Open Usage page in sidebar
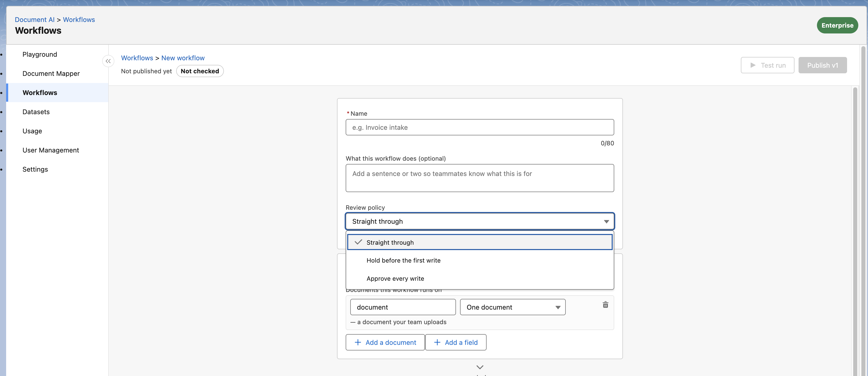 32,131
